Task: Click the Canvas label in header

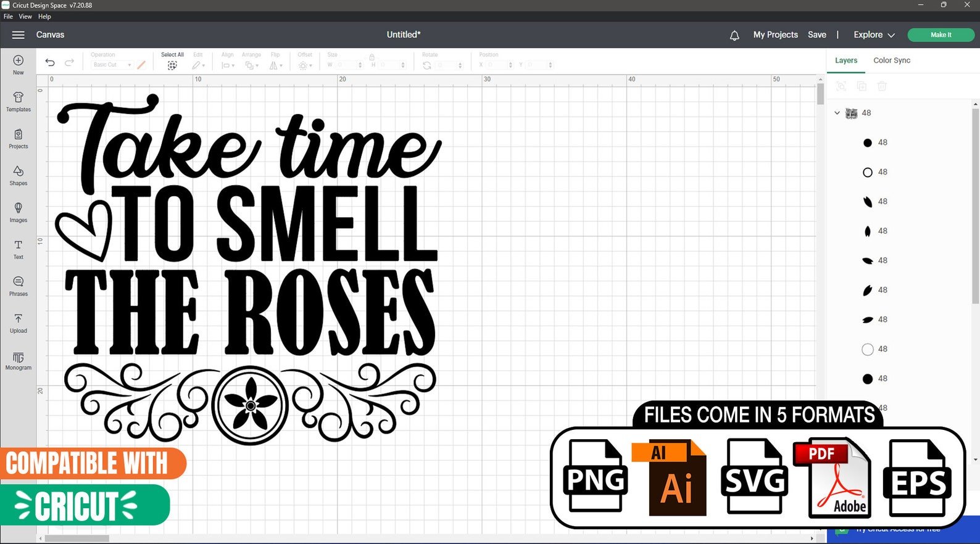Action: coord(50,35)
